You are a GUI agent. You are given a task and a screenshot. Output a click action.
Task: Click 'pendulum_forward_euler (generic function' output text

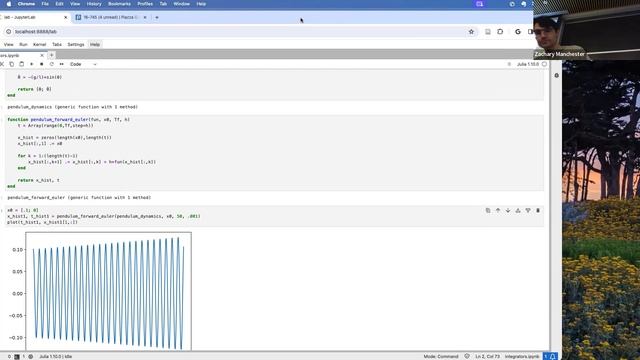[x=79, y=198]
